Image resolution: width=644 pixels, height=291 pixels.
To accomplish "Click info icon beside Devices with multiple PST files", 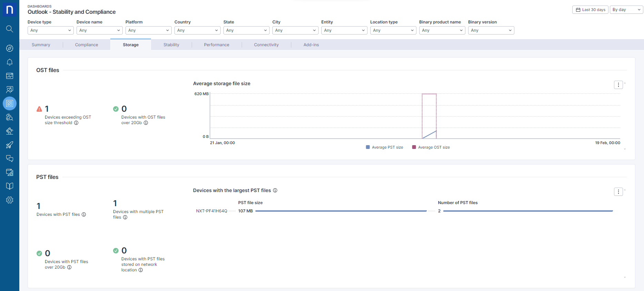I will tap(125, 217).
